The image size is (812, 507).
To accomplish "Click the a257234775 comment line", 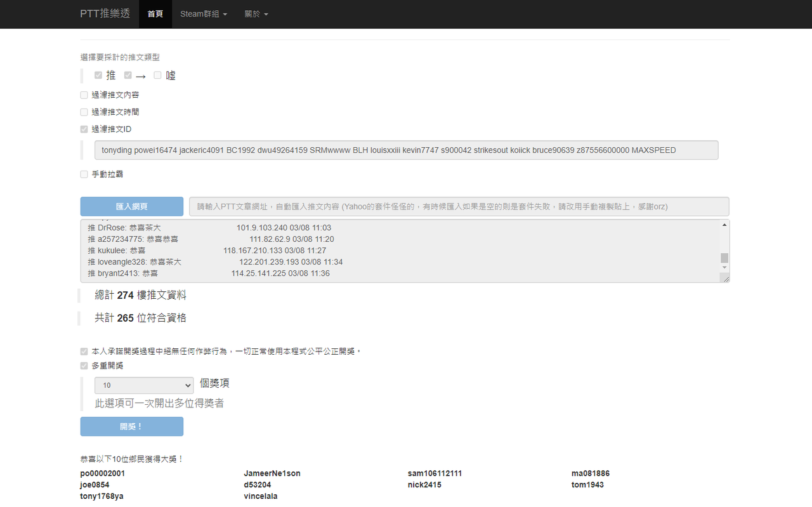I will click(211, 239).
